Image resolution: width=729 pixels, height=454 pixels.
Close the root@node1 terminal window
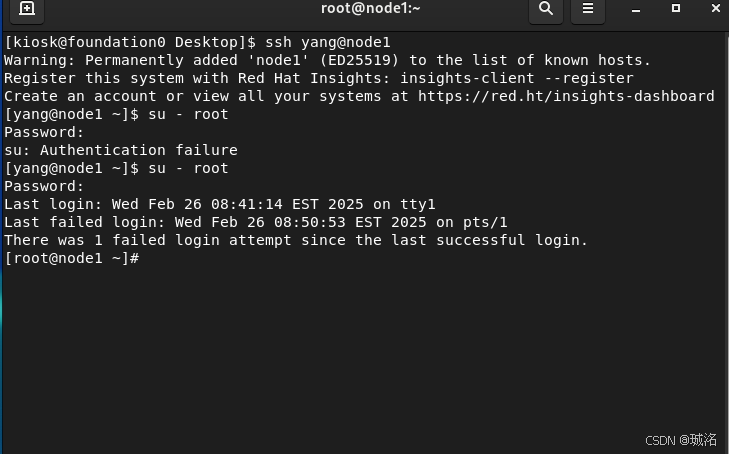tap(716, 8)
